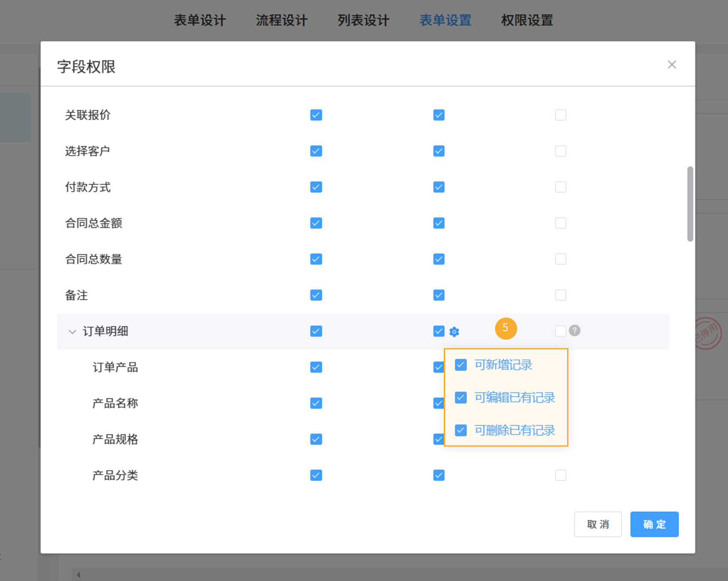
Task: Tick the unchecked box in the 选择客户 row
Action: coord(560,151)
